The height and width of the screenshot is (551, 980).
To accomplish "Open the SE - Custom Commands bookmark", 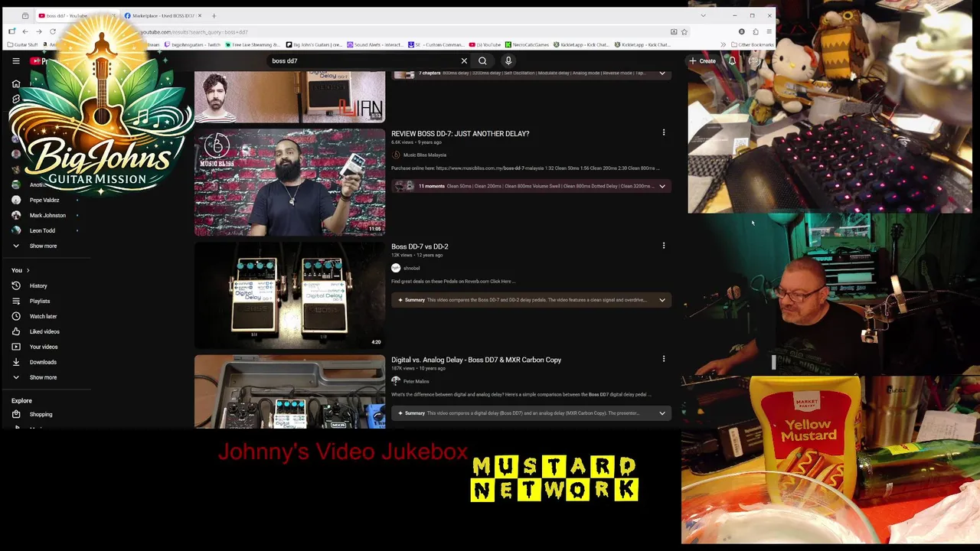I will coord(436,44).
